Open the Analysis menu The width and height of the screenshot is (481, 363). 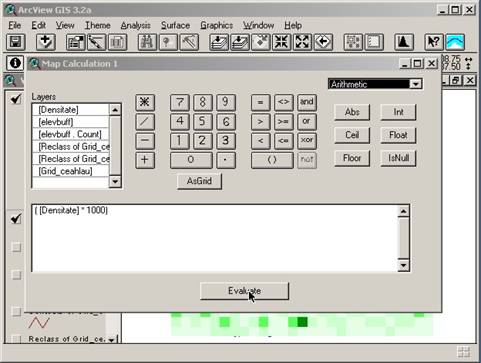click(135, 25)
